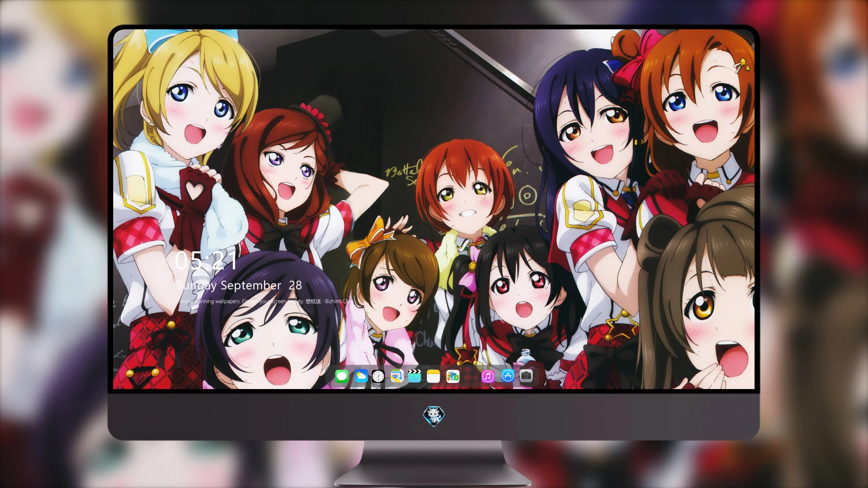868x488 pixels.
Task: Open the Newsstand app in the dock
Action: (453, 376)
